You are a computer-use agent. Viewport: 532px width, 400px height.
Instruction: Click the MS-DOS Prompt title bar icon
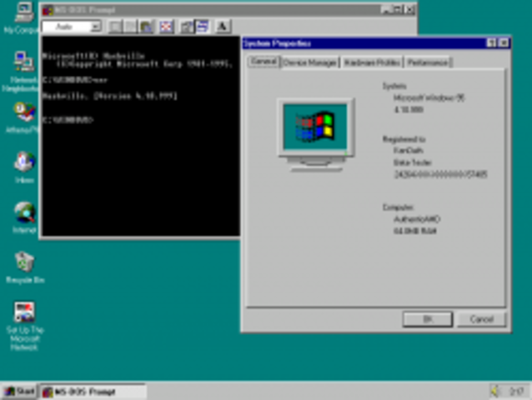48,10
